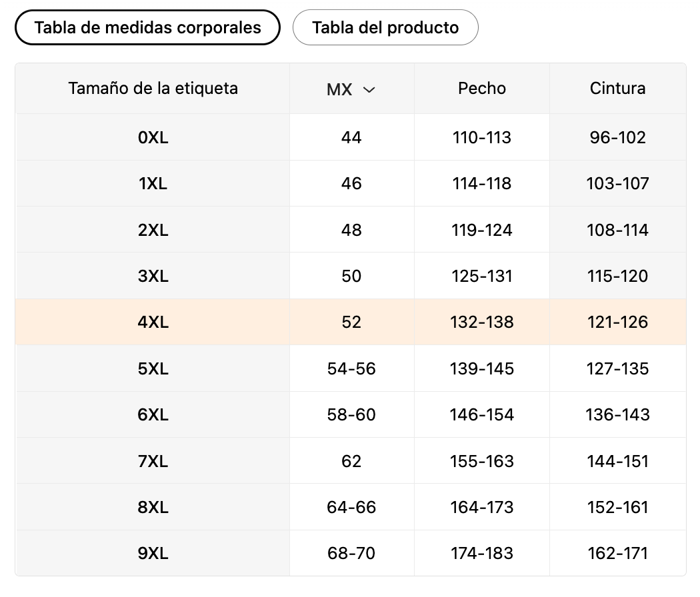This screenshot has width=700, height=597.
Task: Switch to Tabla de medidas corporales tab
Action: pyautogui.click(x=147, y=27)
